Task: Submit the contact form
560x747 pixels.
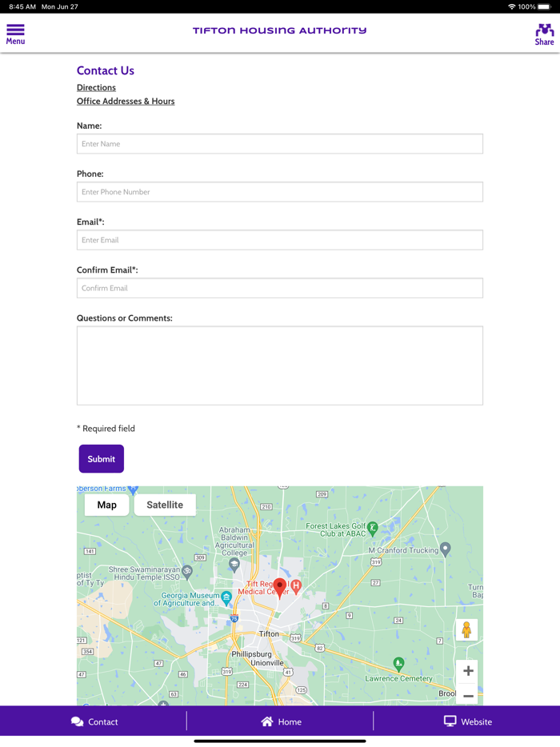Action: (x=102, y=459)
